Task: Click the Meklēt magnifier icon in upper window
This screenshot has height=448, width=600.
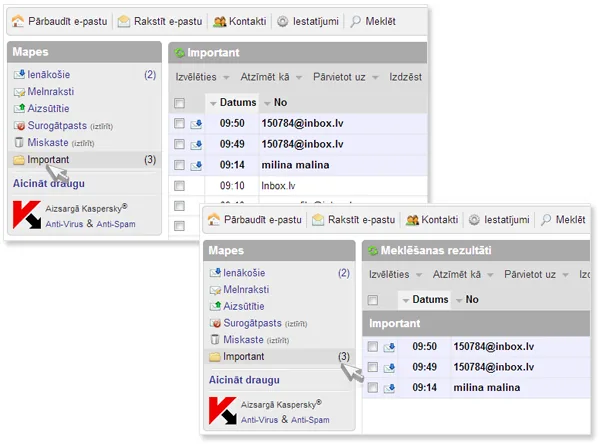Action: coord(355,21)
